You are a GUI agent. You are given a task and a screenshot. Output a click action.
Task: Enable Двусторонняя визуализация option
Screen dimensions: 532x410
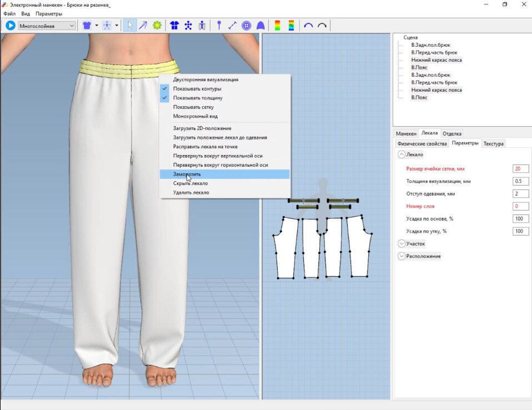pos(224,79)
